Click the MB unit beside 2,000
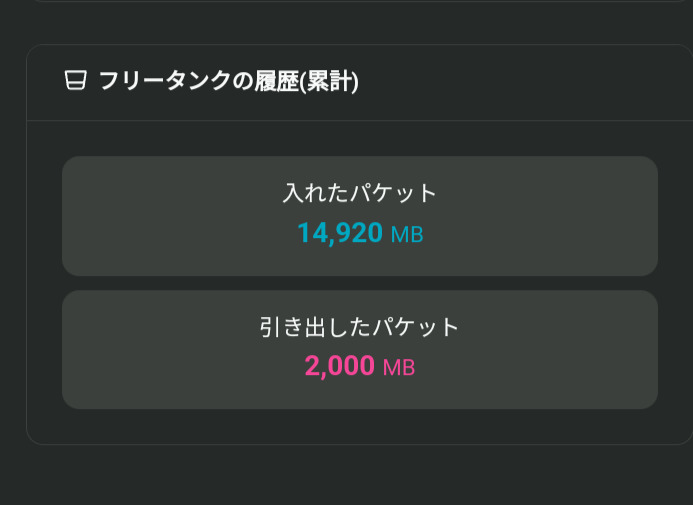Screen dimensions: 693x505 point(398,368)
